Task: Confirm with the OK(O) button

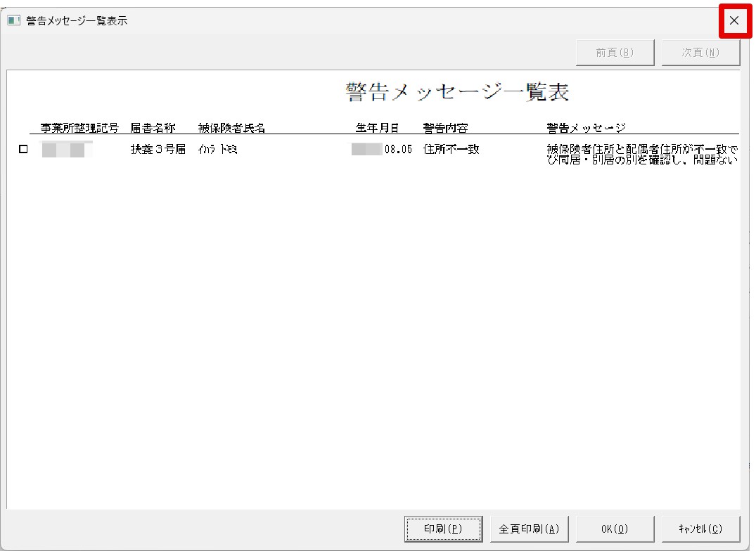Action: click(615, 529)
